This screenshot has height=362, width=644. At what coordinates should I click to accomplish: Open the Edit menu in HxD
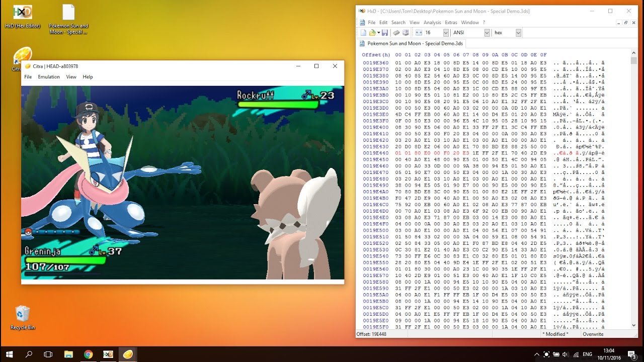pyautogui.click(x=383, y=23)
